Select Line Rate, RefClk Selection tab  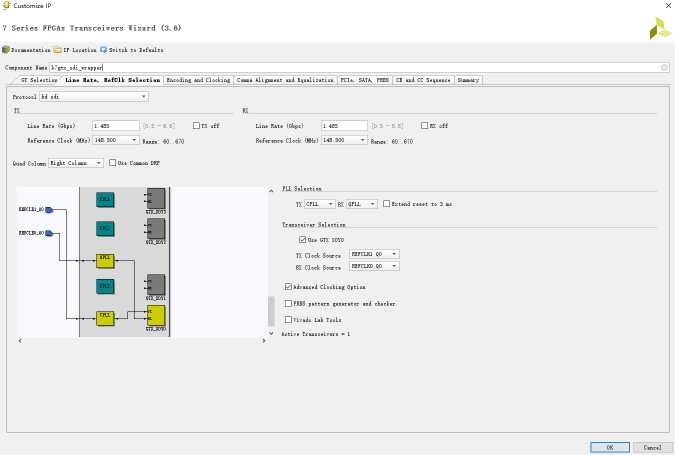(x=112, y=80)
